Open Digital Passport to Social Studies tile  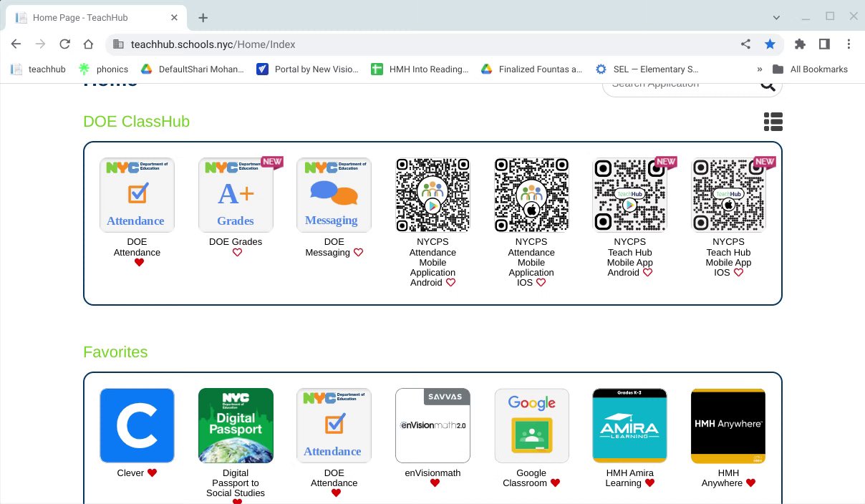click(x=236, y=425)
